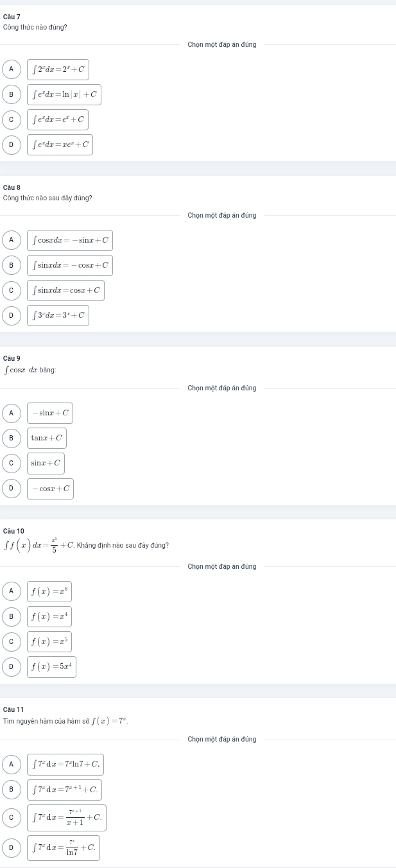This screenshot has width=396, height=868.
Task: Select option B in Câu 8
Action: click(x=11, y=265)
